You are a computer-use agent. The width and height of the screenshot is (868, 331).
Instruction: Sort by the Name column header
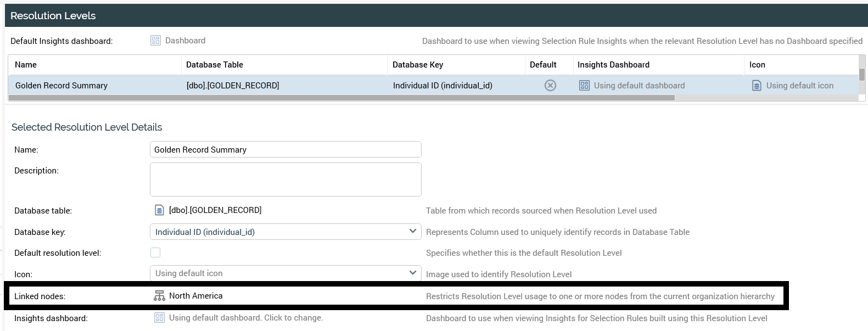click(x=26, y=65)
